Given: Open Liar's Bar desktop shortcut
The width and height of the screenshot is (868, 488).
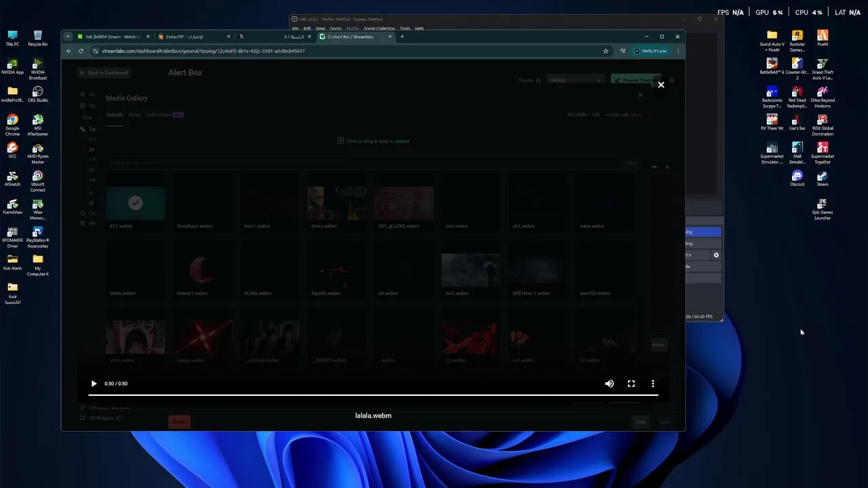Looking at the screenshot, I should (x=797, y=122).
